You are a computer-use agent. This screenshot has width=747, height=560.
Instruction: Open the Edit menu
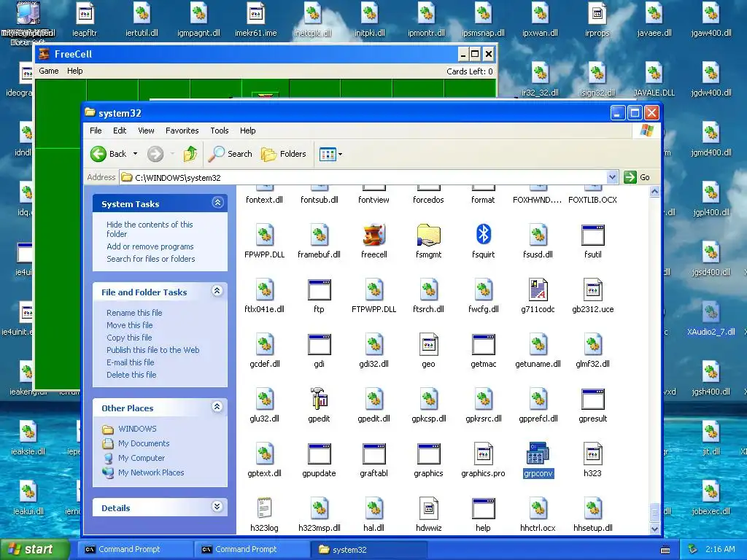(x=120, y=131)
